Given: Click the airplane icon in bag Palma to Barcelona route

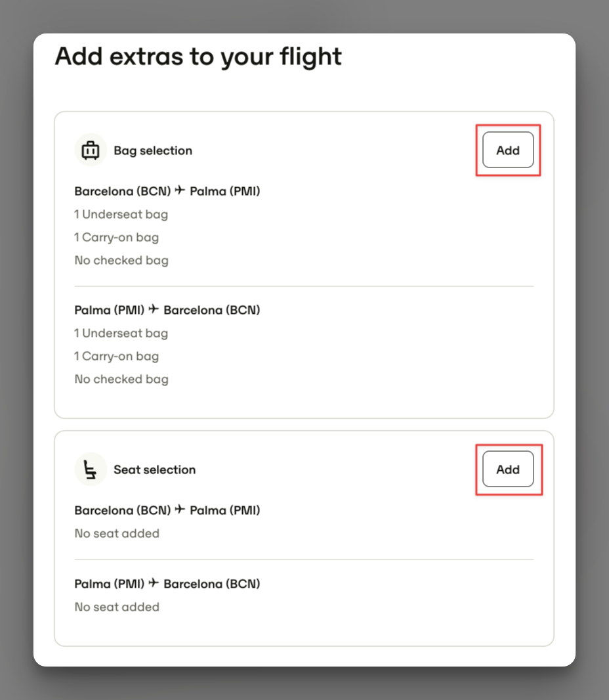Looking at the screenshot, I should pyautogui.click(x=154, y=309).
